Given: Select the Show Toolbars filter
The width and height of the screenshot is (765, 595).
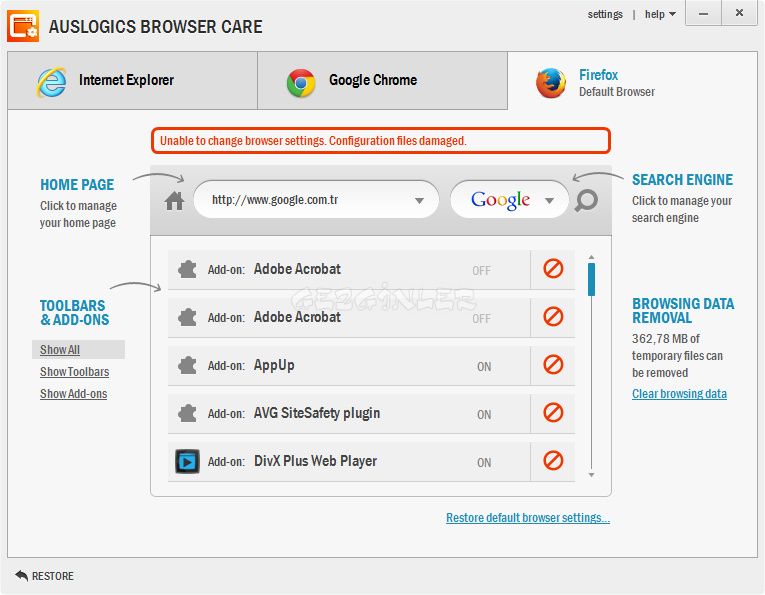Looking at the screenshot, I should (x=74, y=372).
